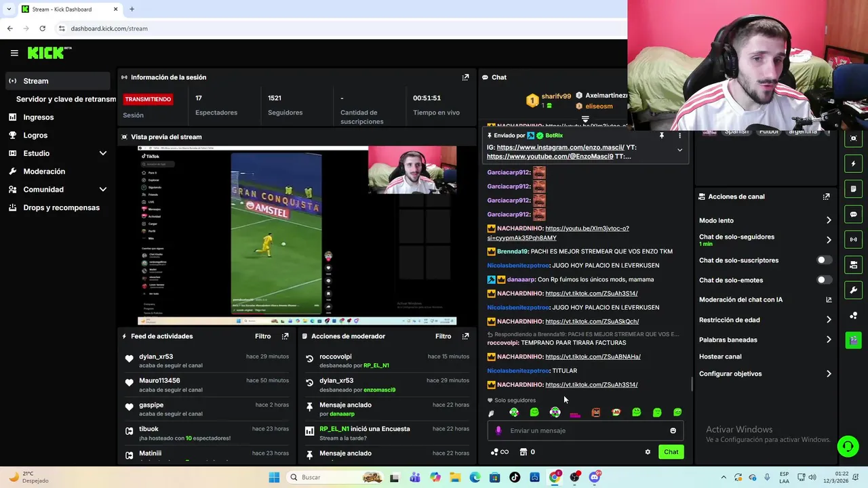Open Modo lento options
This screenshot has width=868, height=488.
tap(765, 220)
